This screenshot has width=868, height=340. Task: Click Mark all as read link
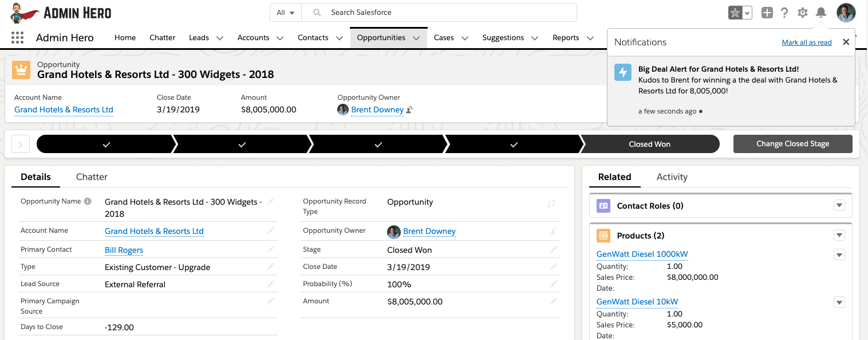click(x=806, y=42)
